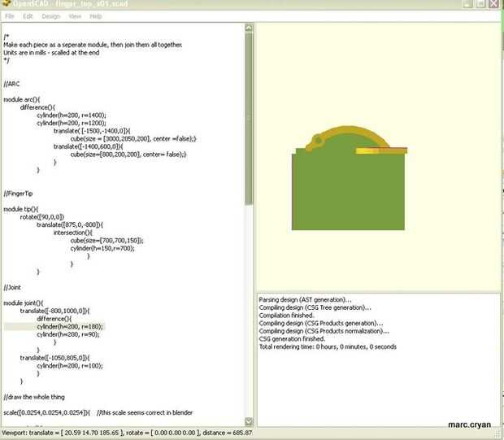Close the OpenSCAD window
Screen dimensions: 504x440
pos(494,3)
